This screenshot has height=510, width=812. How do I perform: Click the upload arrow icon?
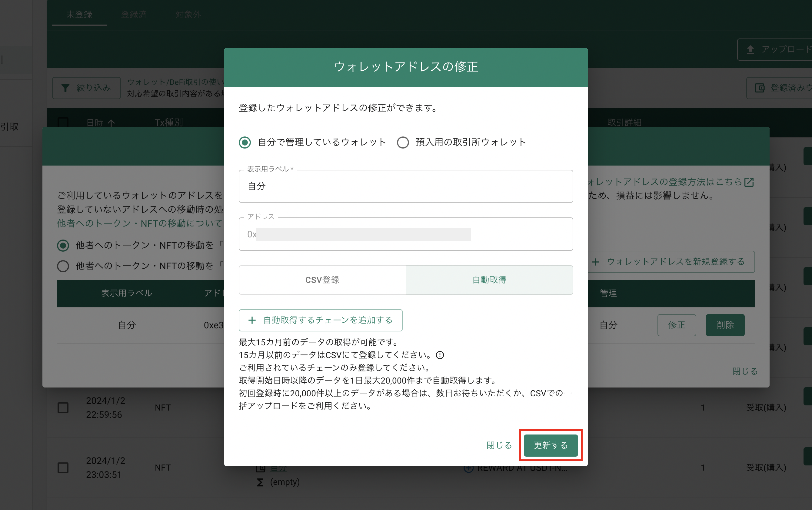750,50
